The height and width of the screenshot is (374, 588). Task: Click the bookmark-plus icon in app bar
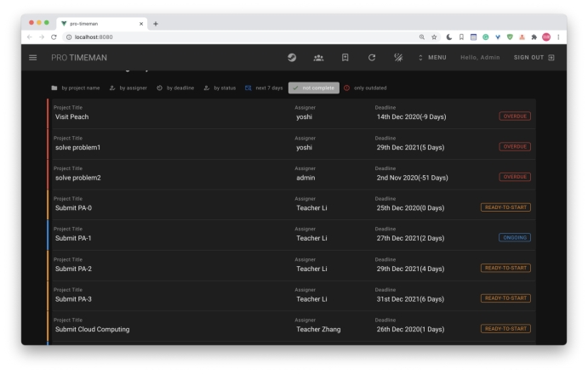(346, 57)
